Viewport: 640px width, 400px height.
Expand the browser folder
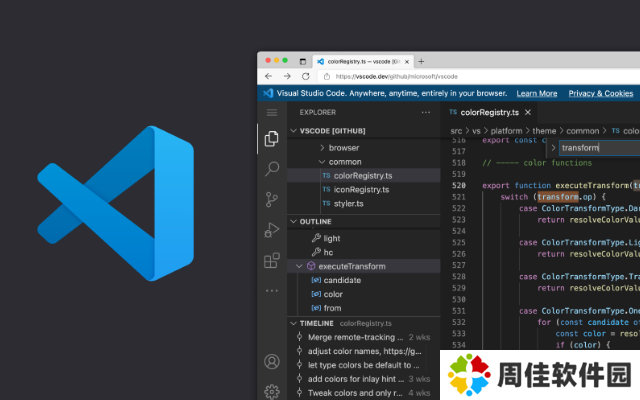pyautogui.click(x=322, y=147)
